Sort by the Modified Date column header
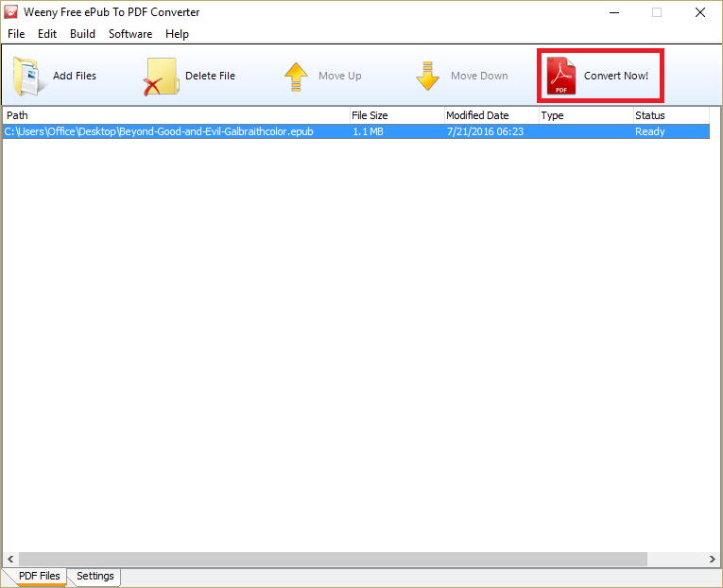Screen dimensions: 723x588 coord(491,115)
